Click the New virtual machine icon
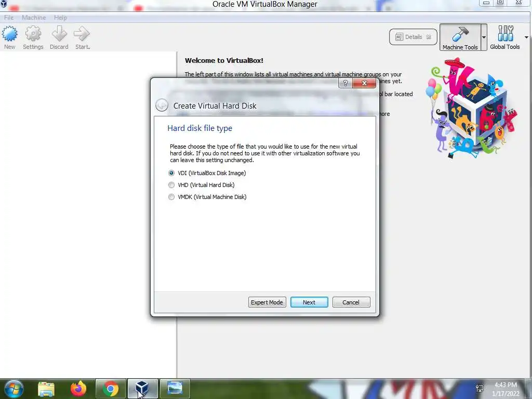 9,37
